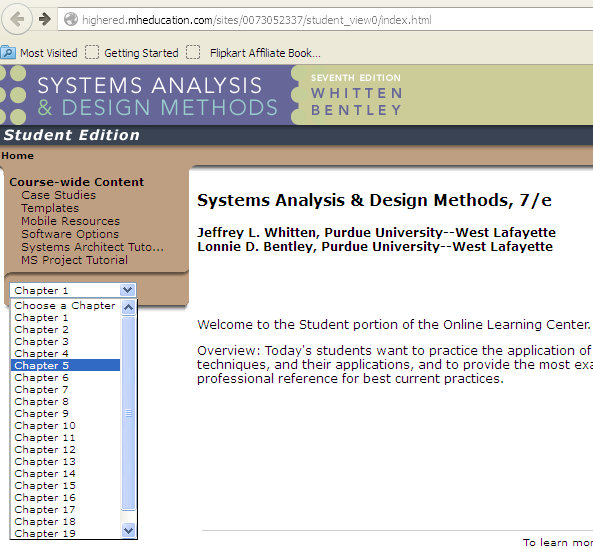Select Chapter 13 in the dropdown list
Viewport: 593px width, 549px height.
[65, 461]
